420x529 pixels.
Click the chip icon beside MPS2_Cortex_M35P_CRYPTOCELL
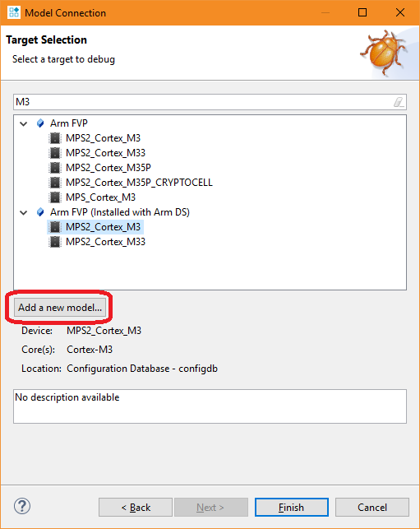coord(55,183)
